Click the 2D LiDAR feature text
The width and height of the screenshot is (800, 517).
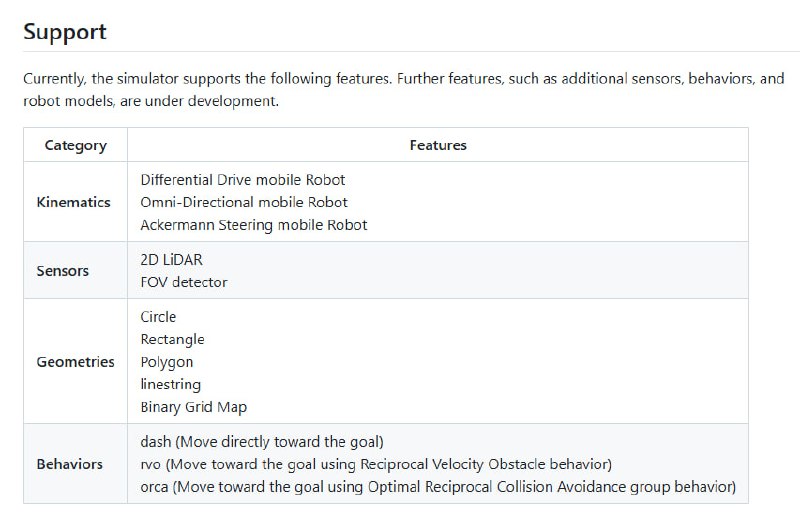(172, 260)
